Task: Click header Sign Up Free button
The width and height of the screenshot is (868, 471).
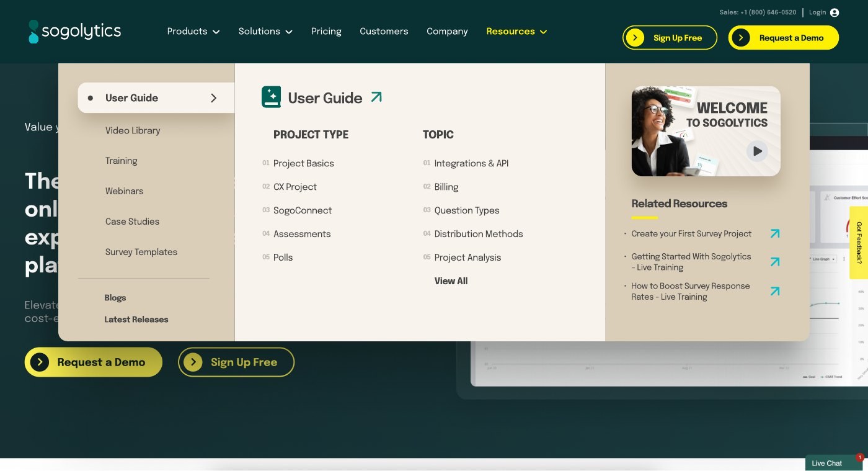Action: click(x=670, y=38)
